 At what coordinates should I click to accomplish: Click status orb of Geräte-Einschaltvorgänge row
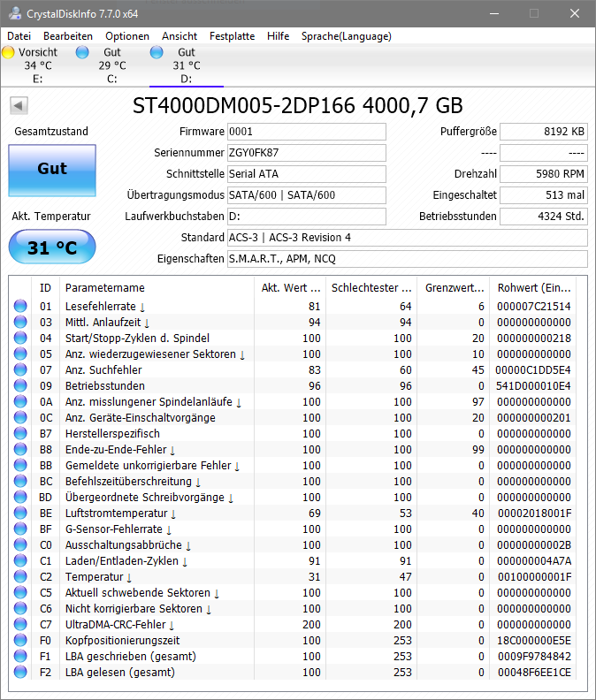click(20, 417)
